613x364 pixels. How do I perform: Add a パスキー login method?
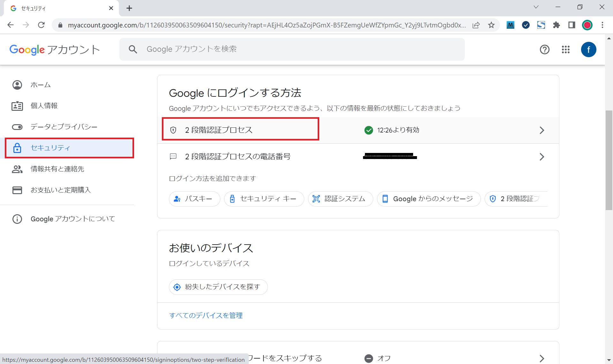click(x=194, y=199)
